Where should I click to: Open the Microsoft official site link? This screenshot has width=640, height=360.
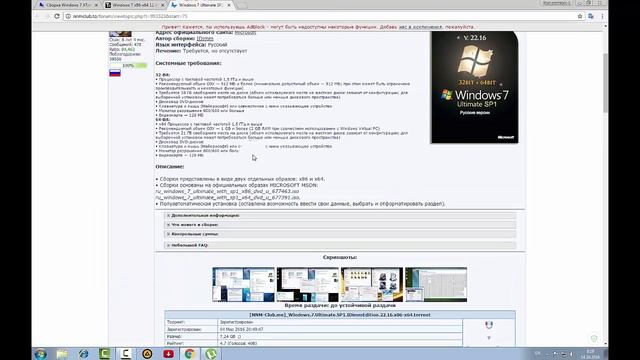click(x=245, y=32)
